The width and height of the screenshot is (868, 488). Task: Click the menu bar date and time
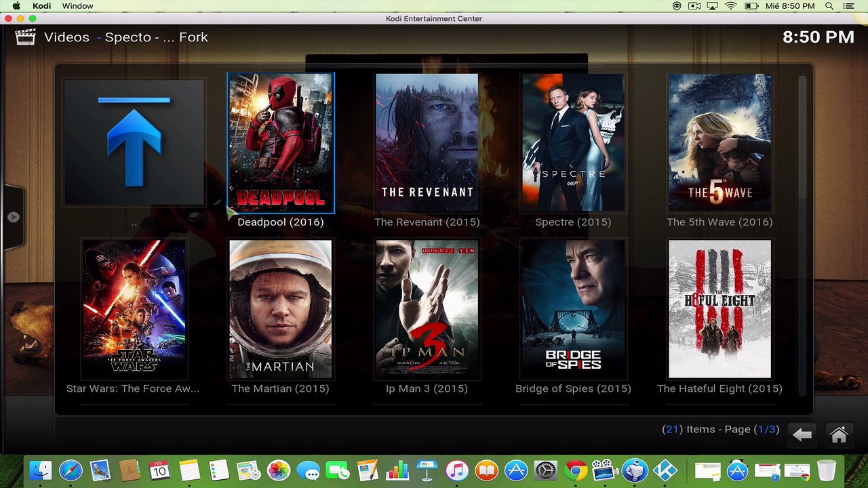[x=790, y=6]
